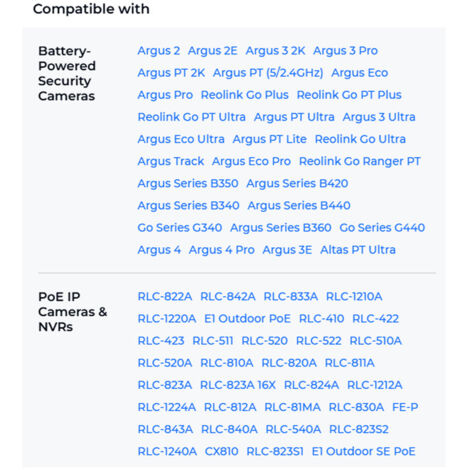Viewport: 470px width, 470px height.
Task: Select the Argus PT Lite link
Action: coord(269,139)
